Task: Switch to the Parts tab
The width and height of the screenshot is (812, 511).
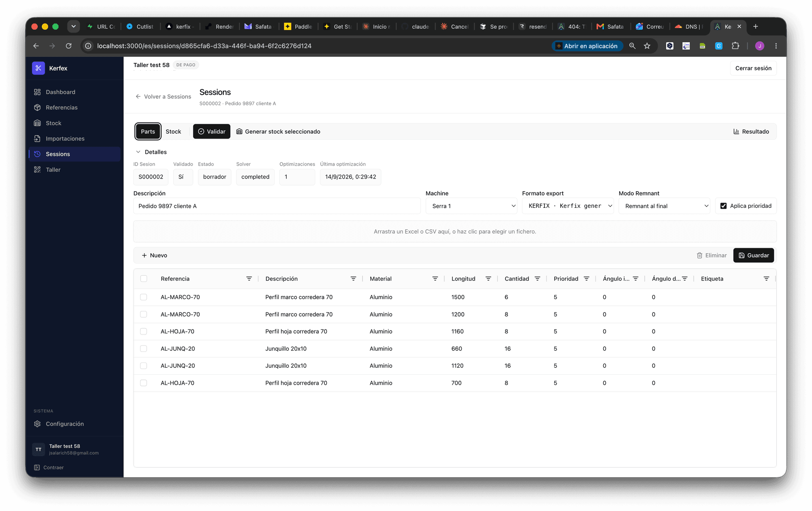Action: tap(148, 132)
